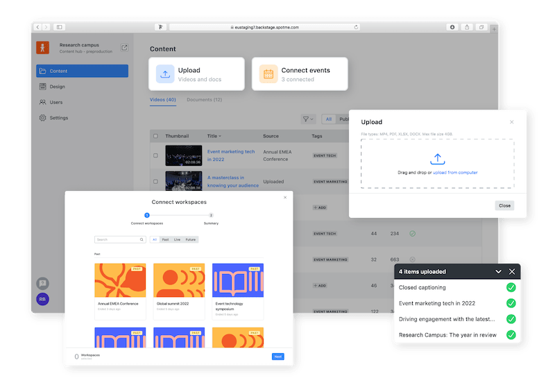555x392 pixels.
Task: Click the Research campus orange logo
Action: pos(42,47)
